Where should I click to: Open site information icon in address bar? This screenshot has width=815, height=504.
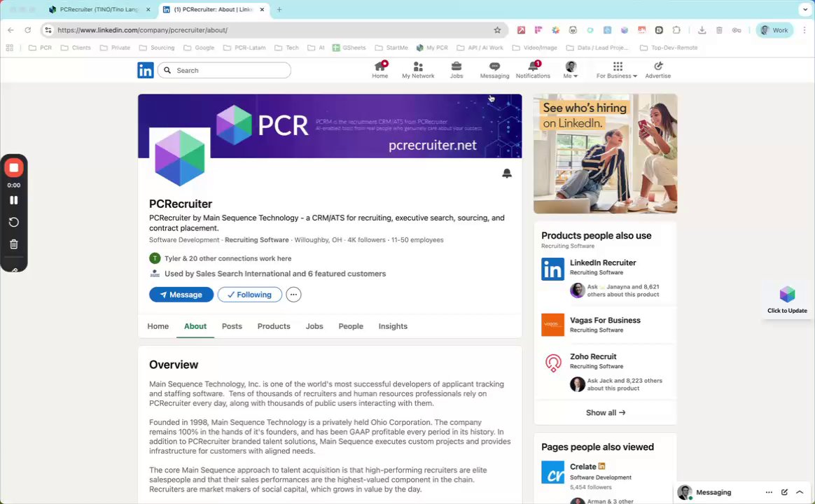pyautogui.click(x=48, y=30)
